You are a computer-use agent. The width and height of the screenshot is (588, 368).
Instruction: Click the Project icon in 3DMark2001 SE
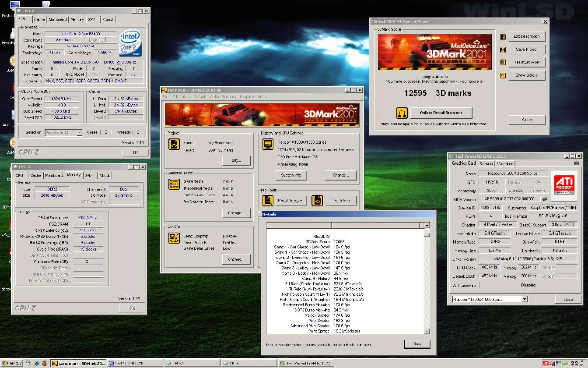174,144
